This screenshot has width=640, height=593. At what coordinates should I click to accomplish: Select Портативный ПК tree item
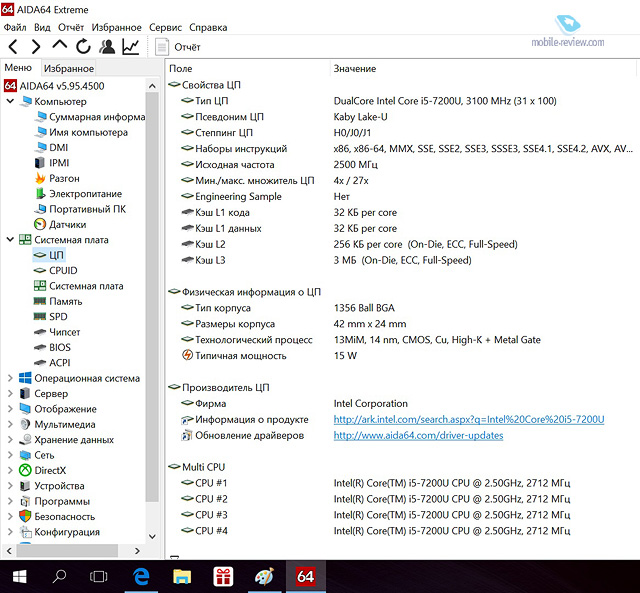[x=80, y=209]
